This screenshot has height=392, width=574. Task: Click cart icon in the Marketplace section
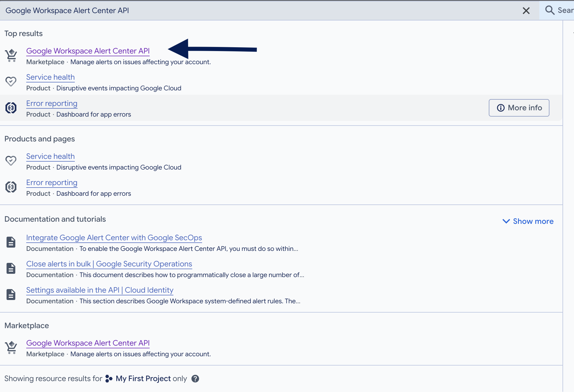(11, 348)
